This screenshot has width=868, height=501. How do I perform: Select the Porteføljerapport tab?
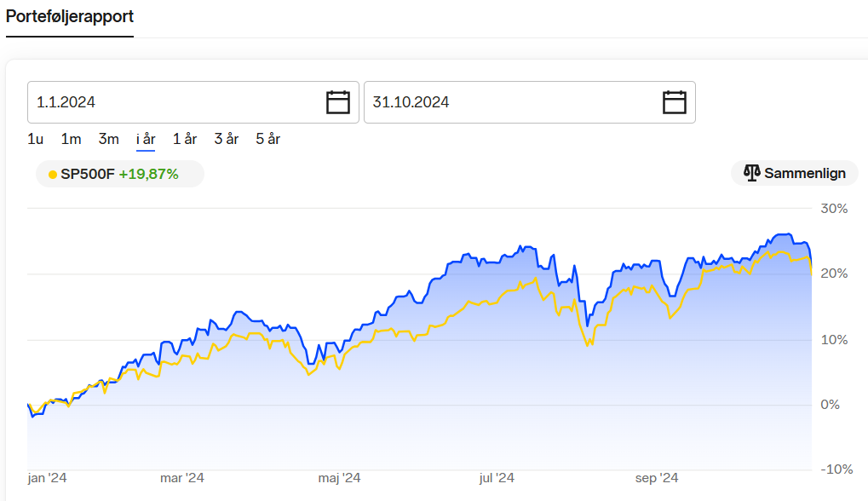pos(70,16)
